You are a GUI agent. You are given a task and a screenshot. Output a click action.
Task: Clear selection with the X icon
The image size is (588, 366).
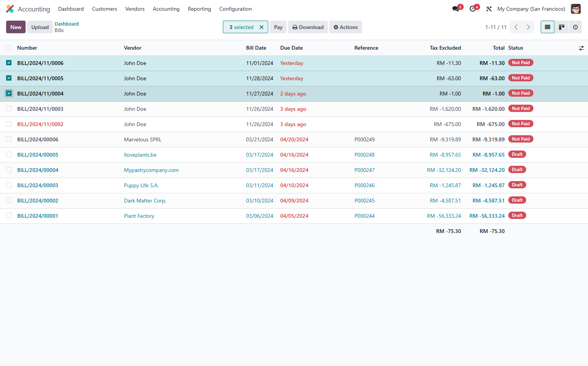click(261, 27)
